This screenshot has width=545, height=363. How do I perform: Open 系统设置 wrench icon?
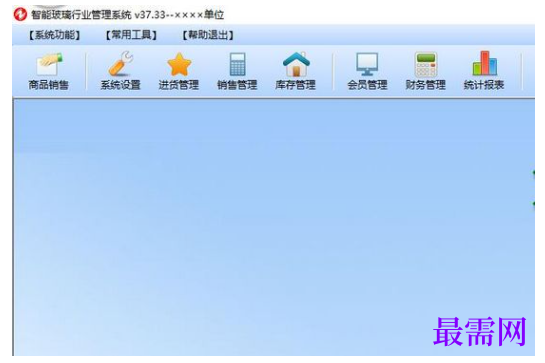click(x=121, y=64)
